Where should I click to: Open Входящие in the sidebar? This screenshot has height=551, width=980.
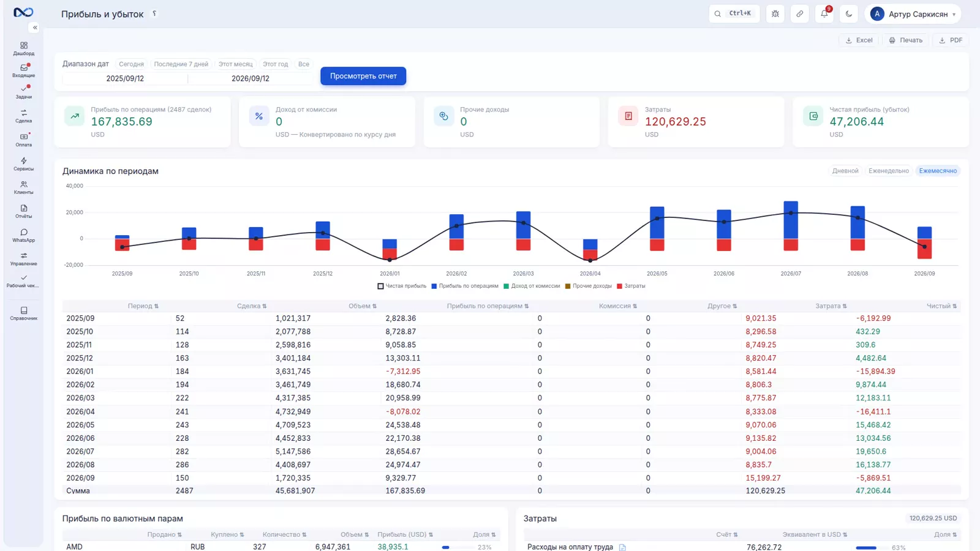[x=23, y=71]
